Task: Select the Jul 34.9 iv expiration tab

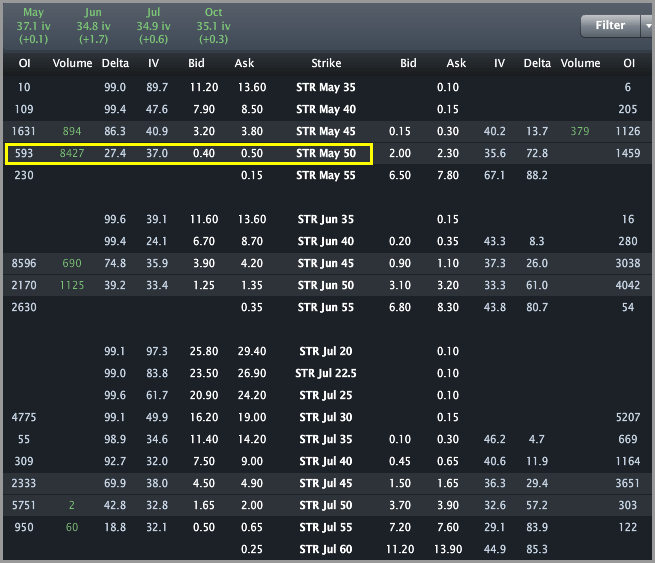Action: (153, 26)
